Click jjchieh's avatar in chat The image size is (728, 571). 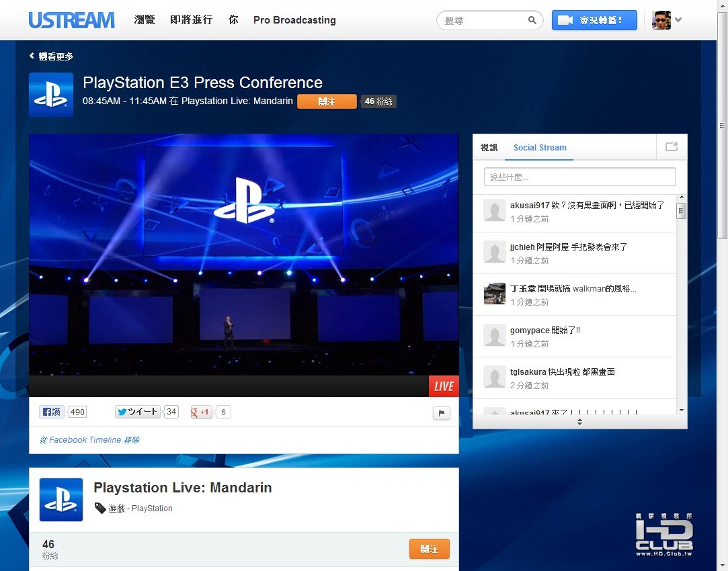tap(495, 253)
